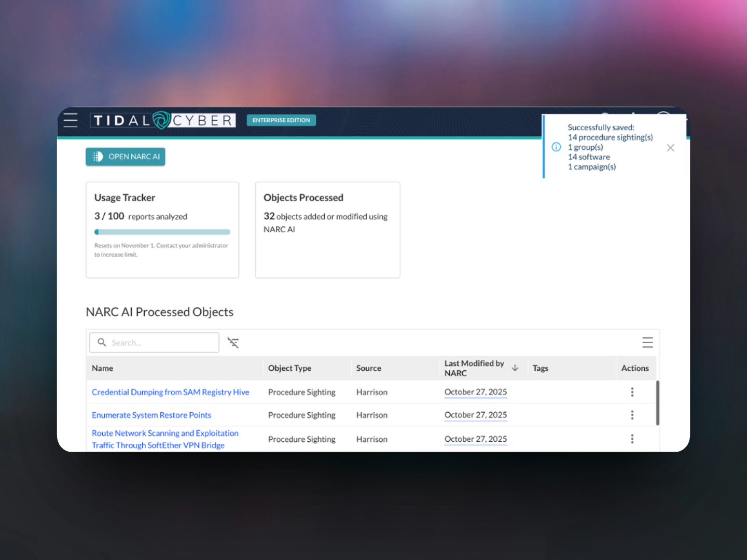The width and height of the screenshot is (747, 560).
Task: Click the Tidal Cyber logo
Action: 163,120
